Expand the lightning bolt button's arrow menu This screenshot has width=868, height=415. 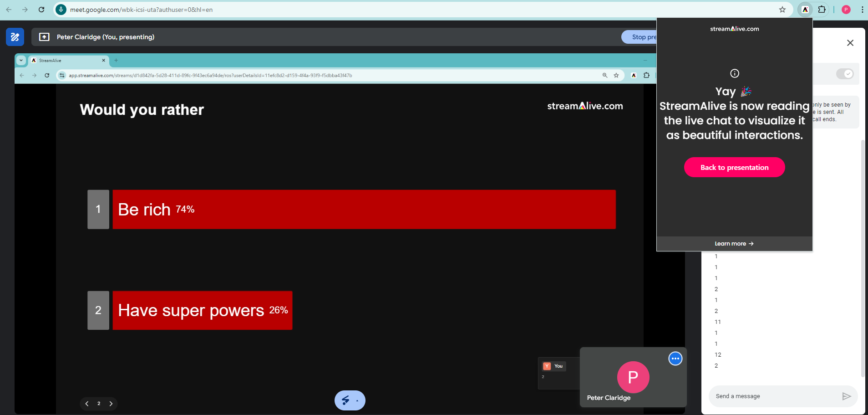[x=357, y=401]
